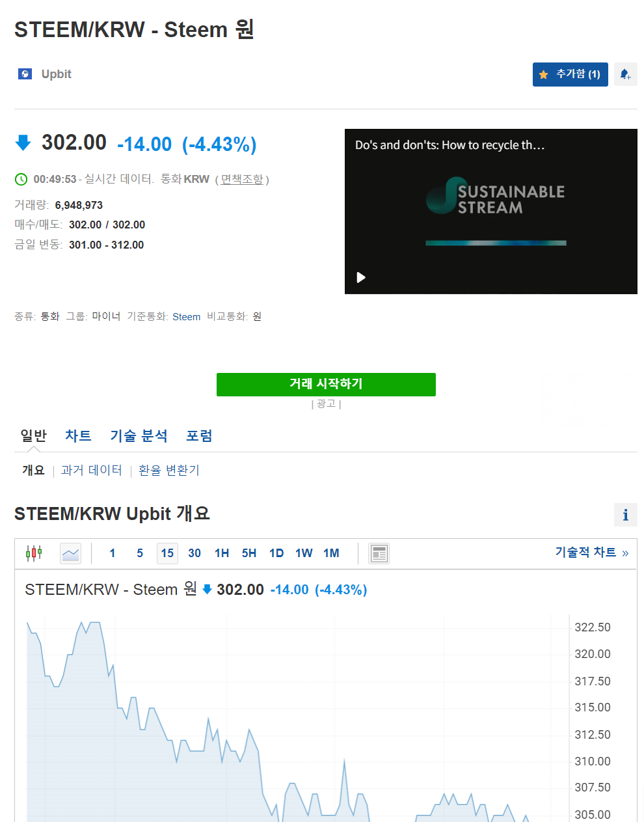Click the price alert bell icon
This screenshot has height=822, width=644.
[625, 74]
